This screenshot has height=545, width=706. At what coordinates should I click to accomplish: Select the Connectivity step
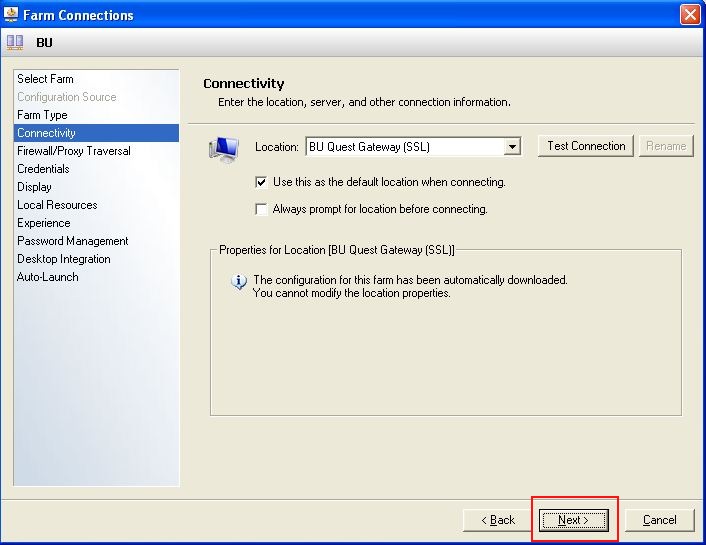coord(96,133)
